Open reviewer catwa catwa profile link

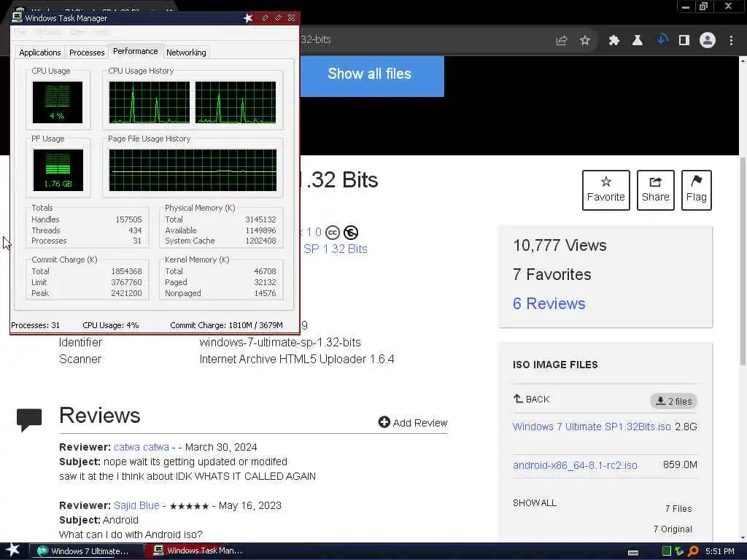pyautogui.click(x=141, y=447)
